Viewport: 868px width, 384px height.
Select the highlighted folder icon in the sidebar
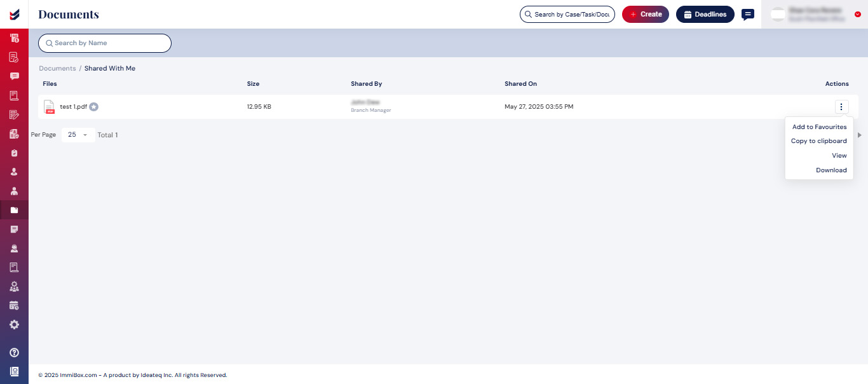tap(14, 210)
